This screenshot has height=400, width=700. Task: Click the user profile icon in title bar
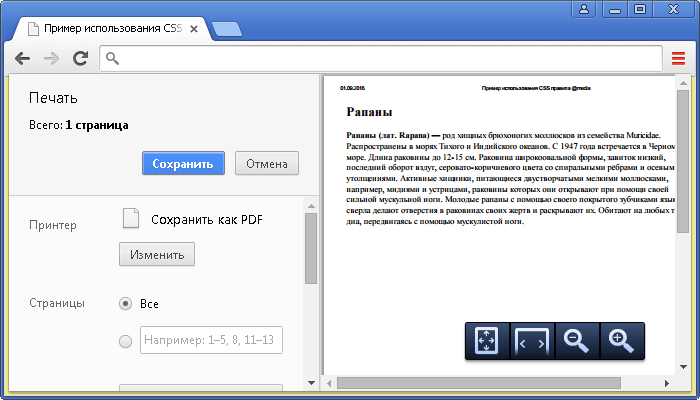584,9
